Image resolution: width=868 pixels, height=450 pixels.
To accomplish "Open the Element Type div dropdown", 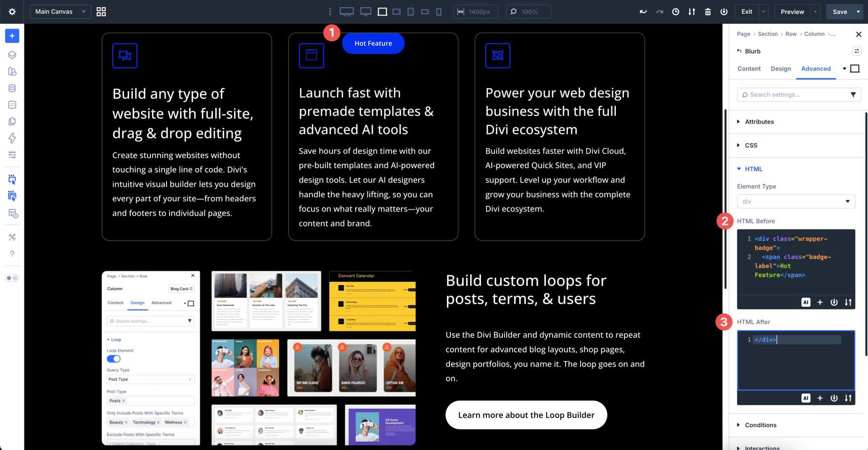I will tap(796, 201).
